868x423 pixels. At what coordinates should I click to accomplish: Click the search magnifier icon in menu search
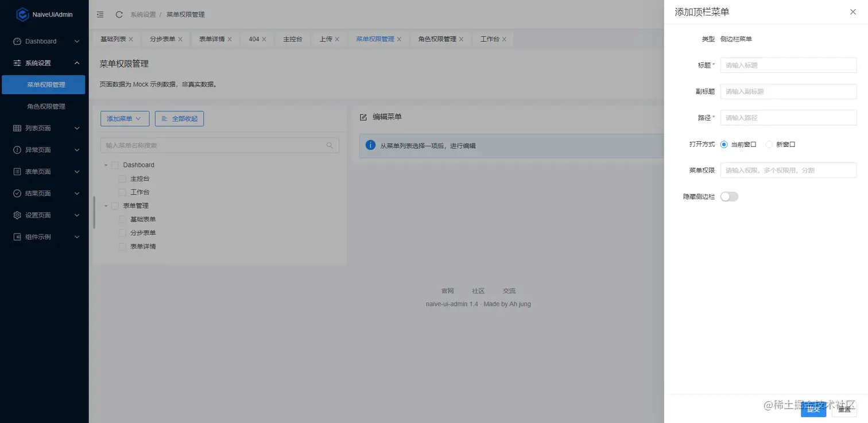point(330,145)
